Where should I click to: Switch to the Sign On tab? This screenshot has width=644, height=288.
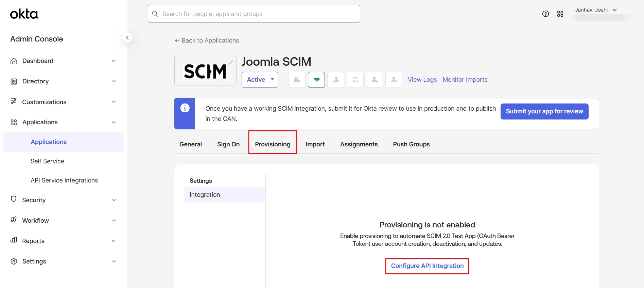pyautogui.click(x=228, y=144)
